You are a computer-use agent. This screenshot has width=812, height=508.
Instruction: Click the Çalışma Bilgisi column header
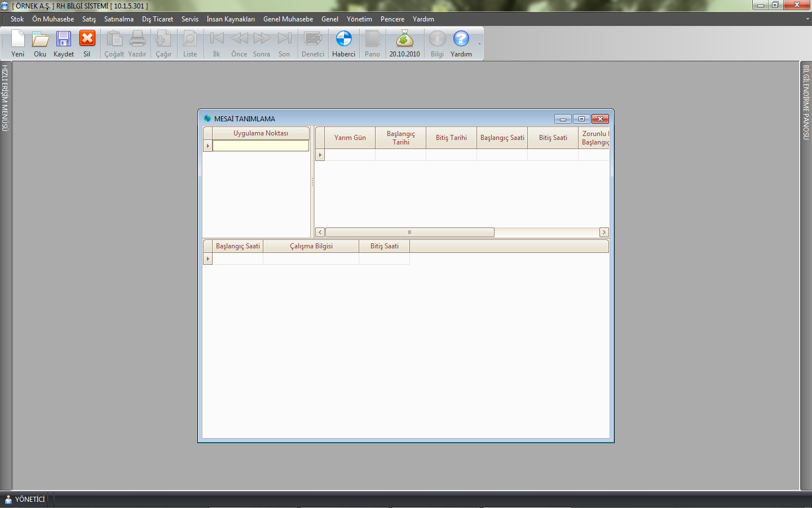[x=311, y=246]
